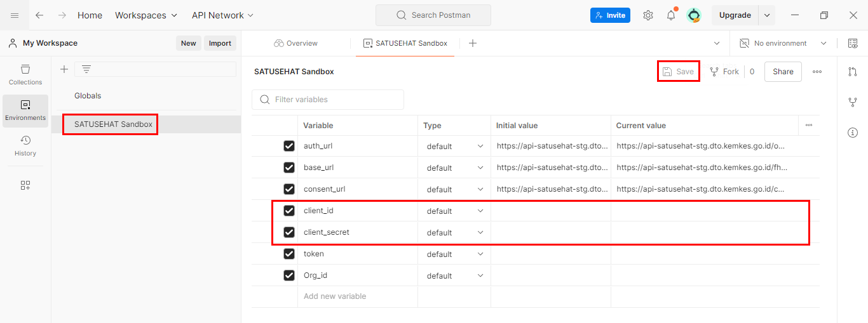Open the Collections sidebar section
This screenshot has height=323, width=868.
tap(25, 74)
